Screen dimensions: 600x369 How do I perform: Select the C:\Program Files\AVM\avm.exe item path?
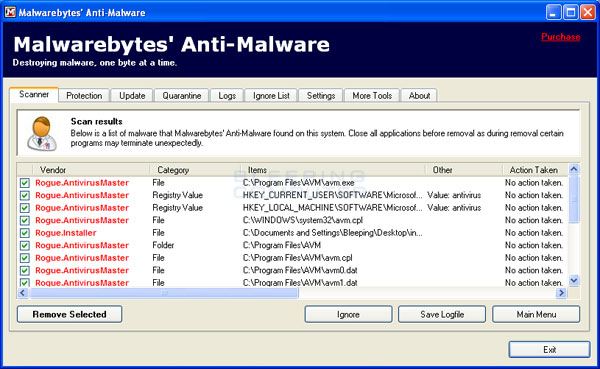coord(298,183)
